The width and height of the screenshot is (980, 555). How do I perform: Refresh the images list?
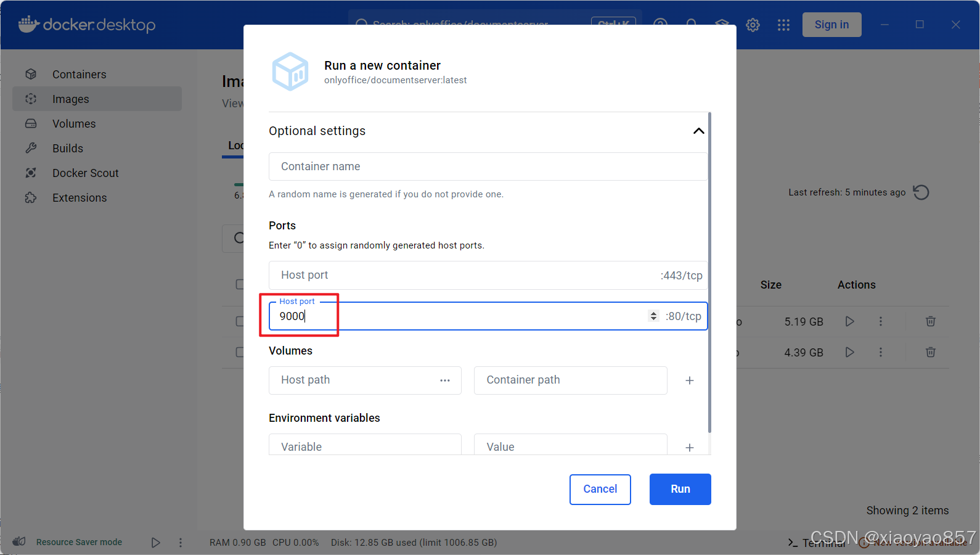click(x=921, y=192)
